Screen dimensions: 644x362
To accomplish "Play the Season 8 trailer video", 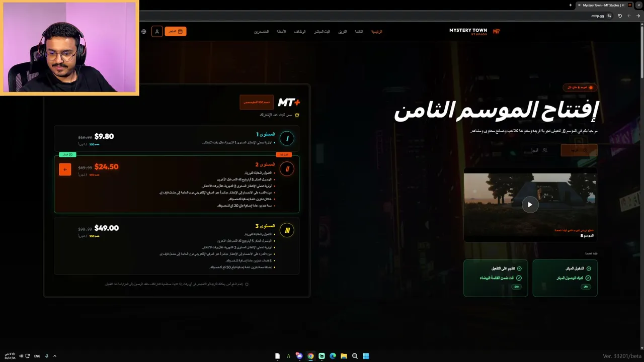I will pyautogui.click(x=530, y=205).
